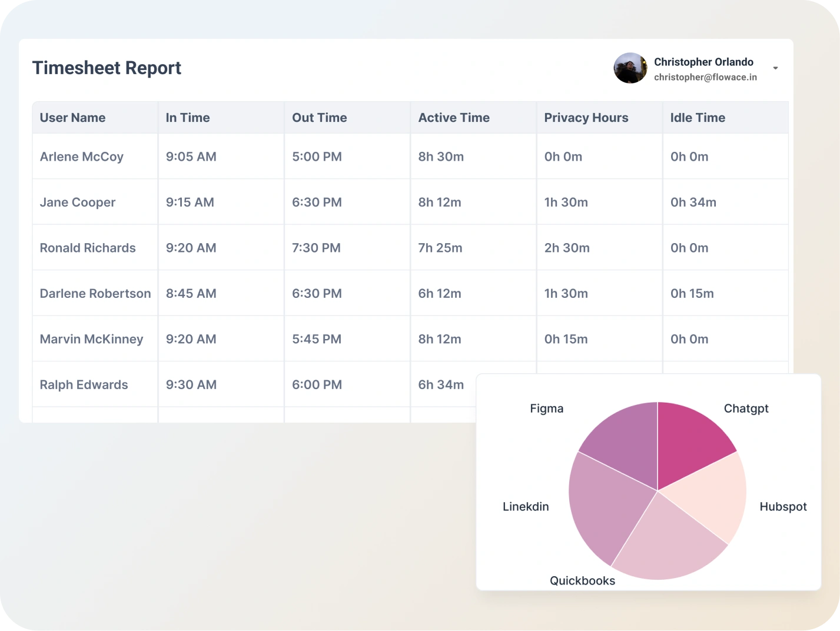Image resolution: width=840 pixels, height=631 pixels.
Task: Click the Idle Time column header
Action: (x=698, y=118)
